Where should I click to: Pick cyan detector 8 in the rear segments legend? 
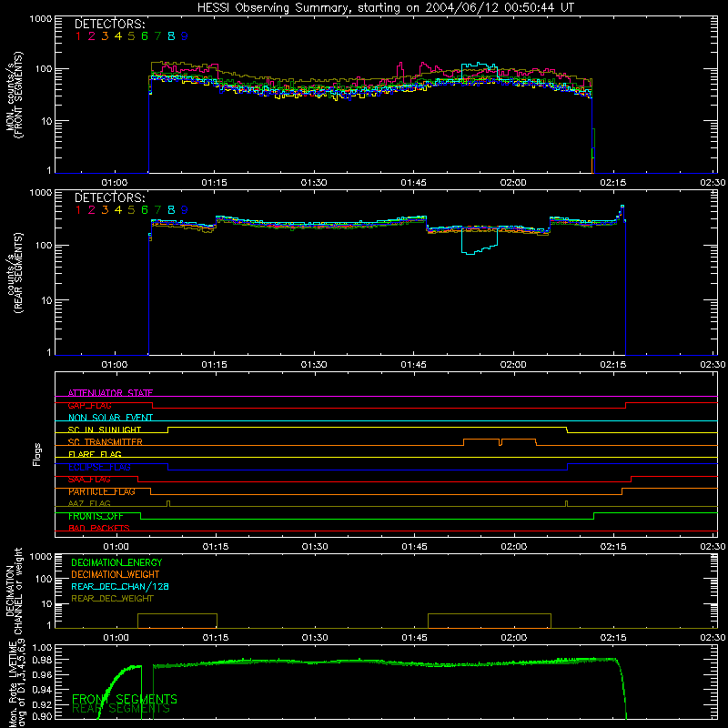click(171, 210)
